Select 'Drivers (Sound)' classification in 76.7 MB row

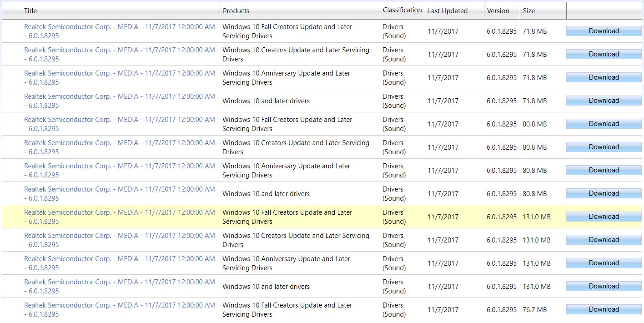pos(394,310)
